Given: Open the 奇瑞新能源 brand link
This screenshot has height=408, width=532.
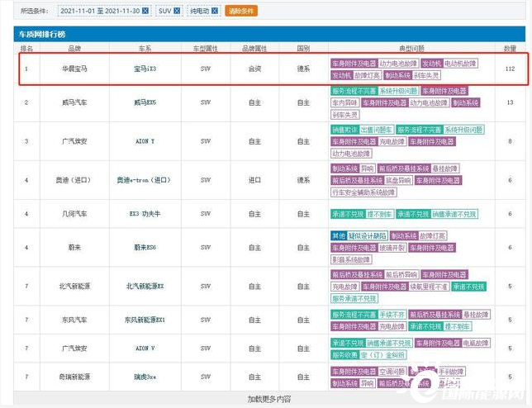Looking at the screenshot, I should [74, 377].
